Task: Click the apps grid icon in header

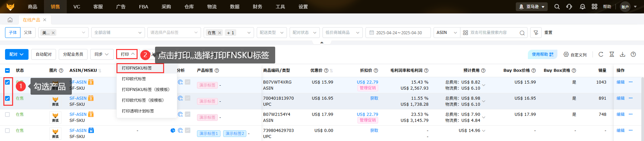Action: click(x=595, y=7)
